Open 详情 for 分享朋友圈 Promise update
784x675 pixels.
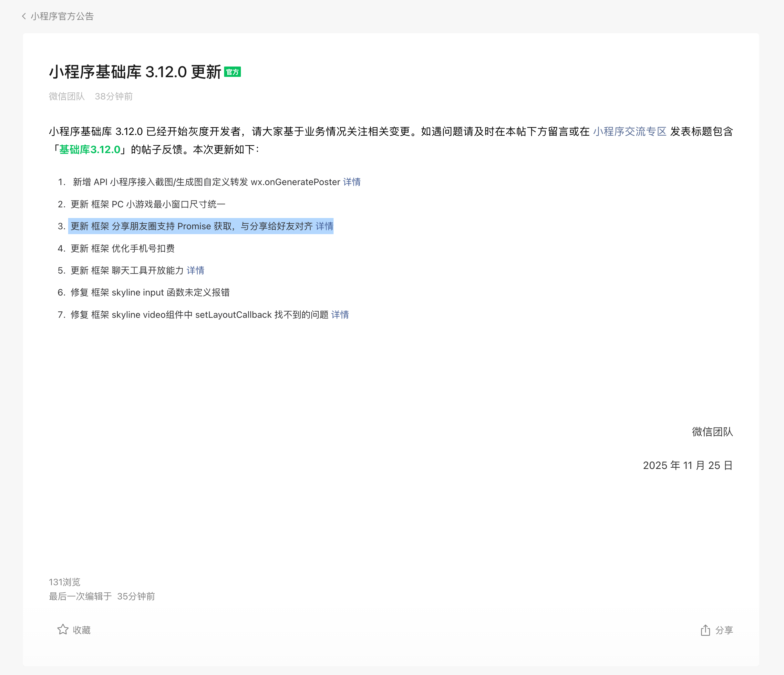click(x=324, y=226)
